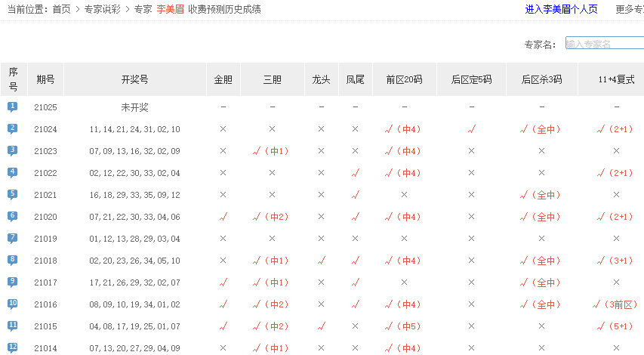
Task: Go to 专家说彩 breadcrumb link
Action: coord(102,10)
